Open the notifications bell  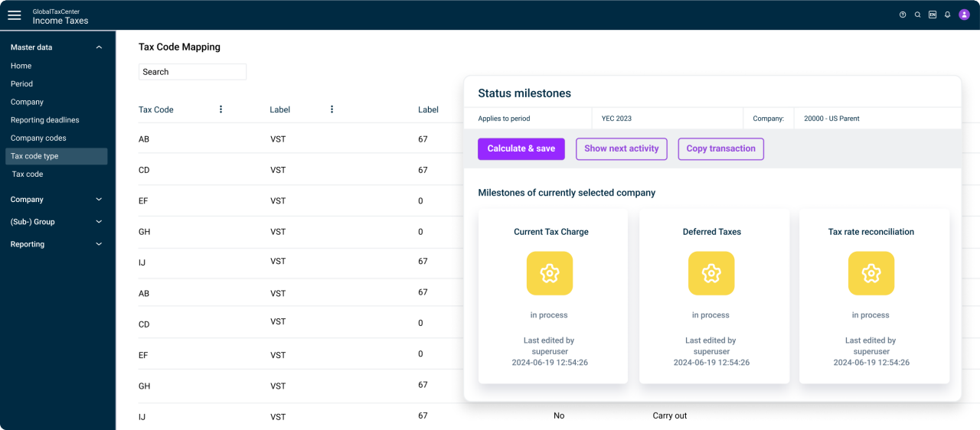click(948, 15)
